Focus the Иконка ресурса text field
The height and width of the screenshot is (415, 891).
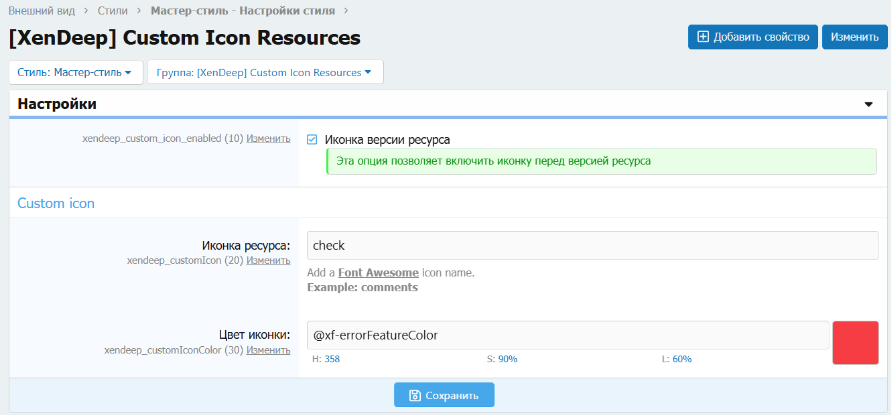(x=592, y=246)
